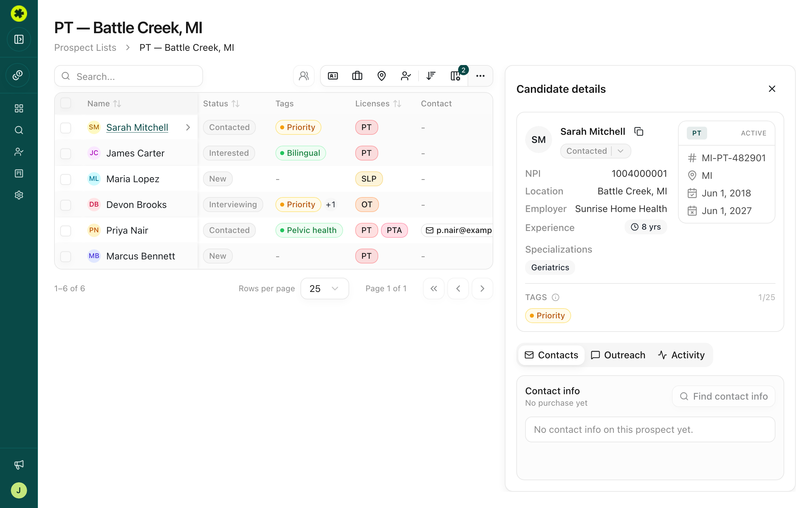Open the Contacted status dropdown in details
The width and height of the screenshot is (812, 508).
(x=595, y=151)
